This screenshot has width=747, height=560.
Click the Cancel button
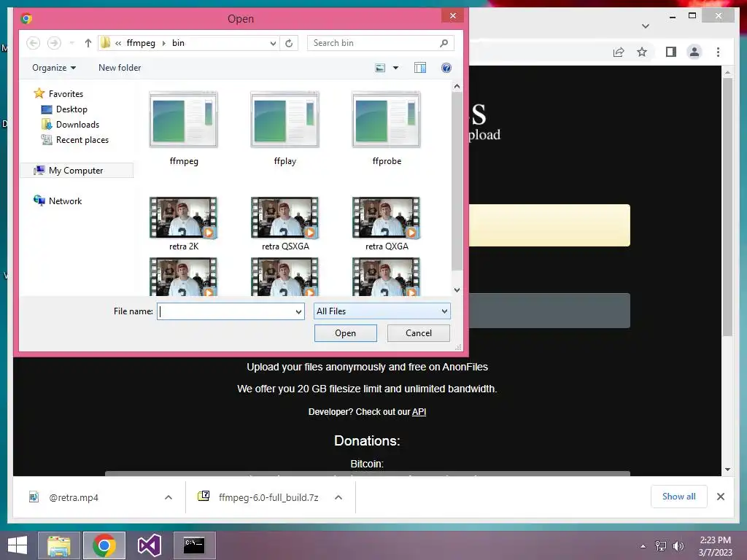coord(418,332)
